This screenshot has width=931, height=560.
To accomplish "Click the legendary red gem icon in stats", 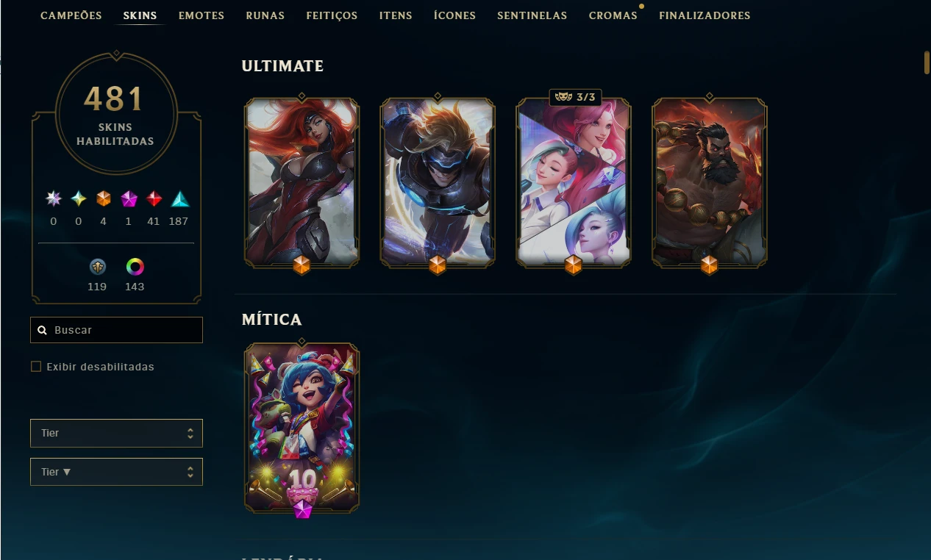I will pyautogui.click(x=154, y=198).
